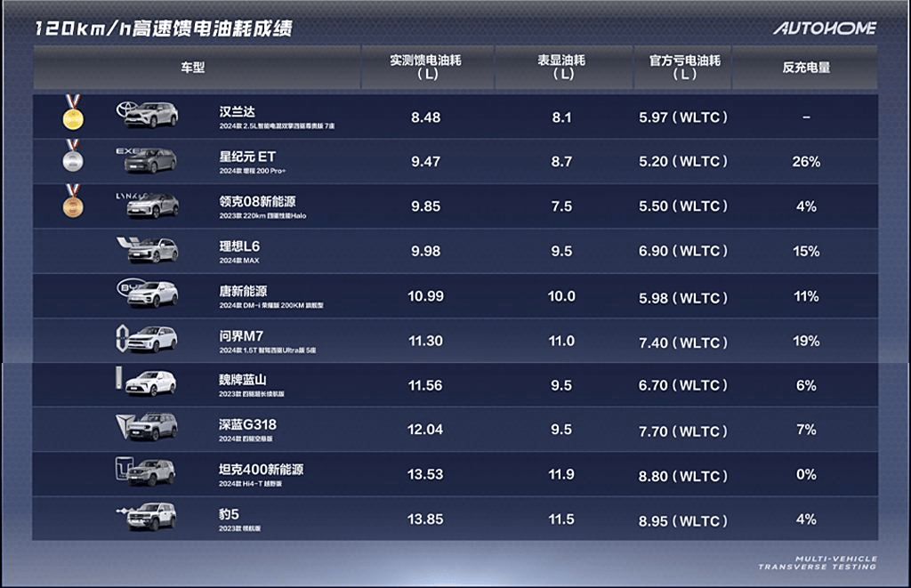
Task: Click the model name 领克08新能源
Action: click(x=257, y=201)
